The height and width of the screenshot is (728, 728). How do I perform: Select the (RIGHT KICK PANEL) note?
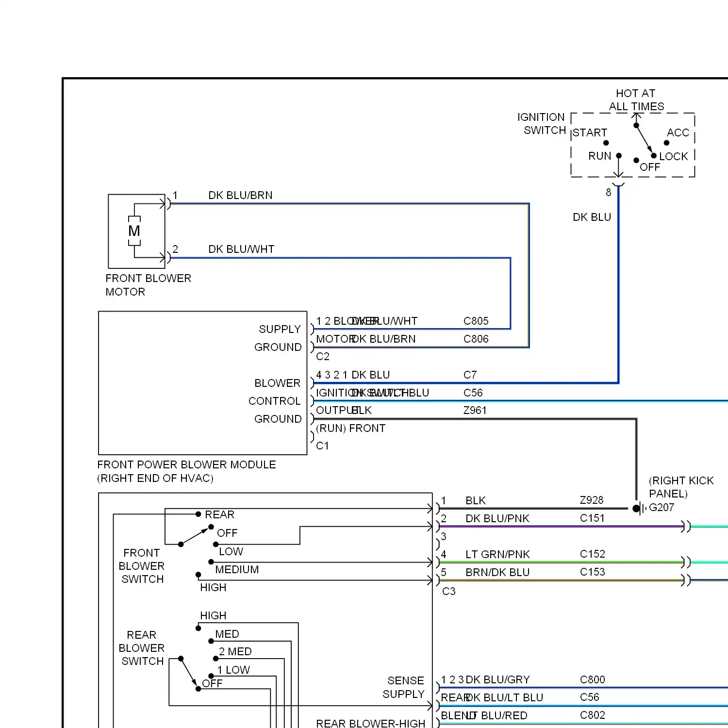681,487
